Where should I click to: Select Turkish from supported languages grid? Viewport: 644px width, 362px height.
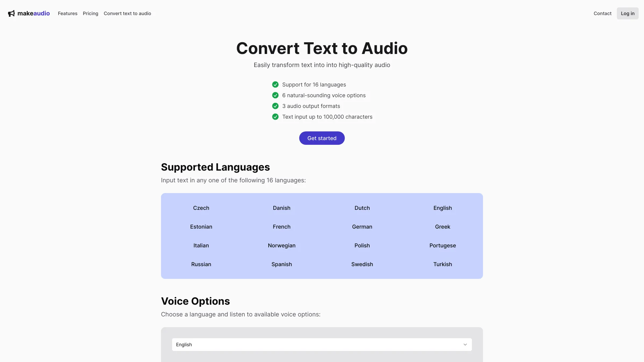[442, 264]
